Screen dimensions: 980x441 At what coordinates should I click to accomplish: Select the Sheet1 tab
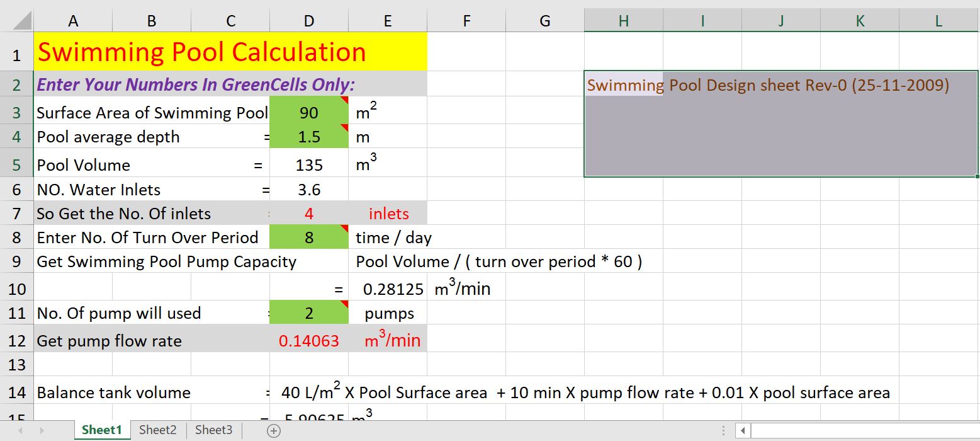click(101, 430)
